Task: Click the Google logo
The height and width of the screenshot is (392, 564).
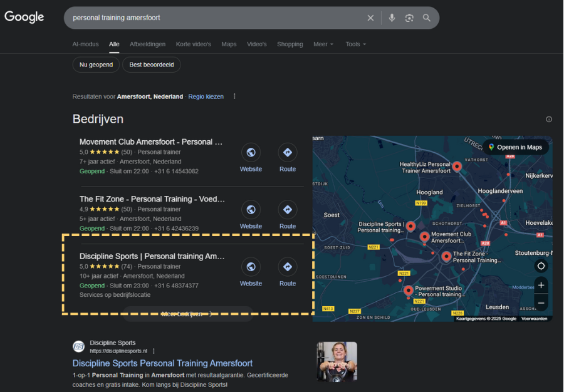Action: click(x=24, y=17)
